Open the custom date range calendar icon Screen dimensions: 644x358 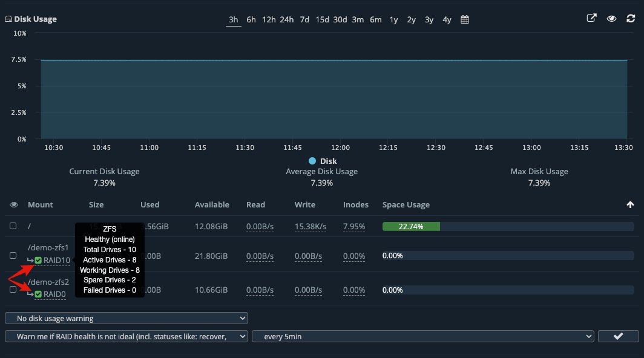tap(464, 19)
